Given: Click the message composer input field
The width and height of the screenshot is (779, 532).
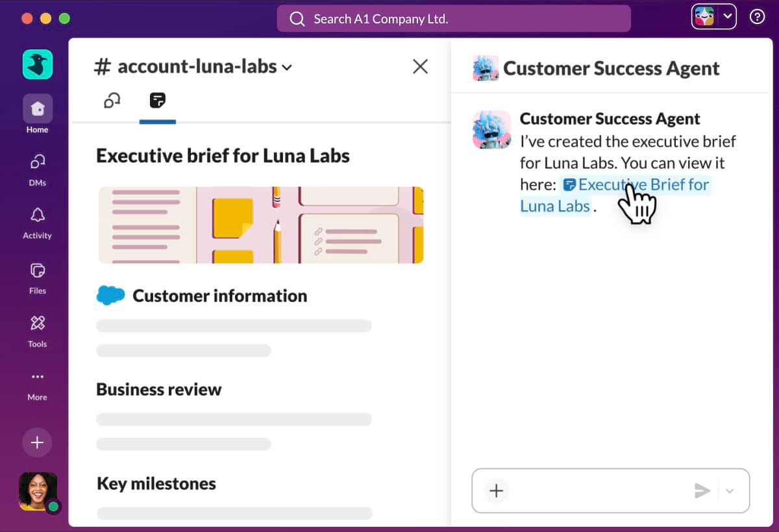Looking at the screenshot, I should 611,490.
